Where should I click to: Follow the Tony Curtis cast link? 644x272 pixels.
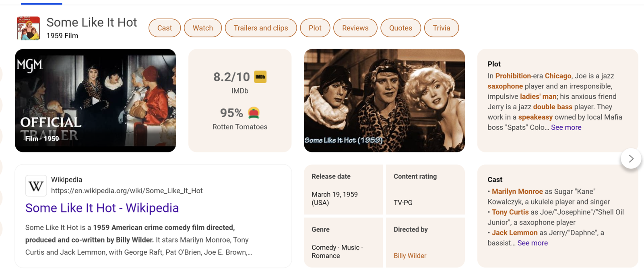point(510,212)
